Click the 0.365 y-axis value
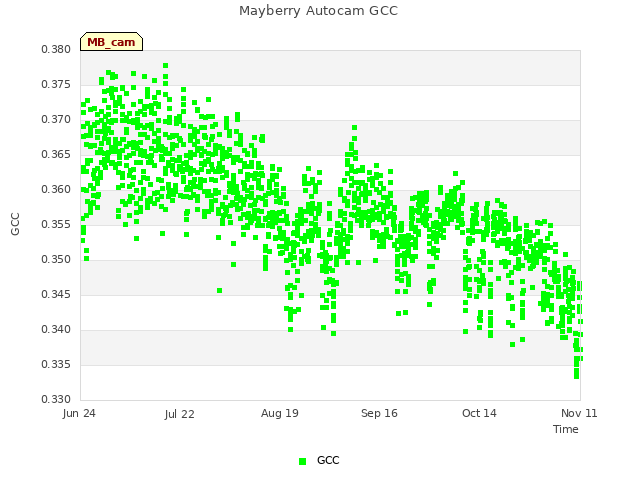Image resolution: width=640 pixels, height=480 pixels. coord(56,155)
